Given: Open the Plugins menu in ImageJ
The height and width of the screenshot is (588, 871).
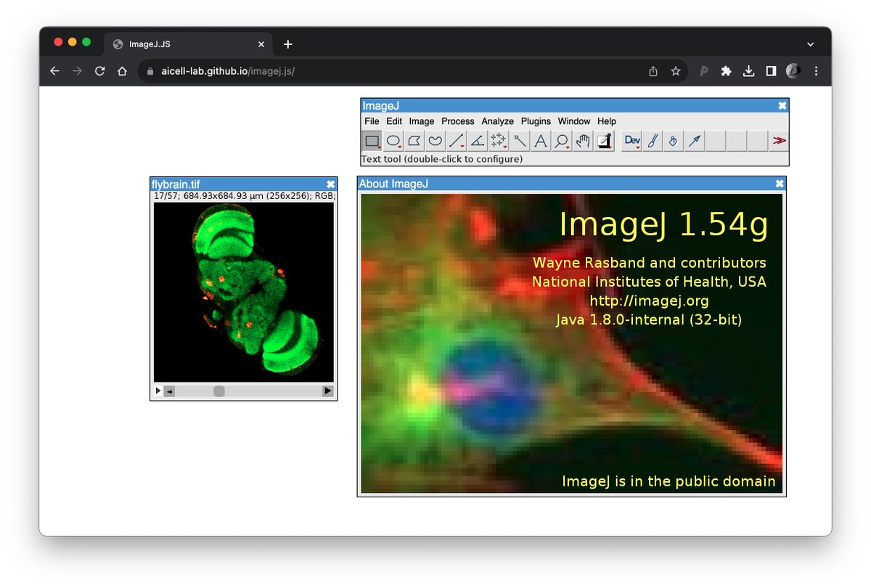Looking at the screenshot, I should point(536,121).
